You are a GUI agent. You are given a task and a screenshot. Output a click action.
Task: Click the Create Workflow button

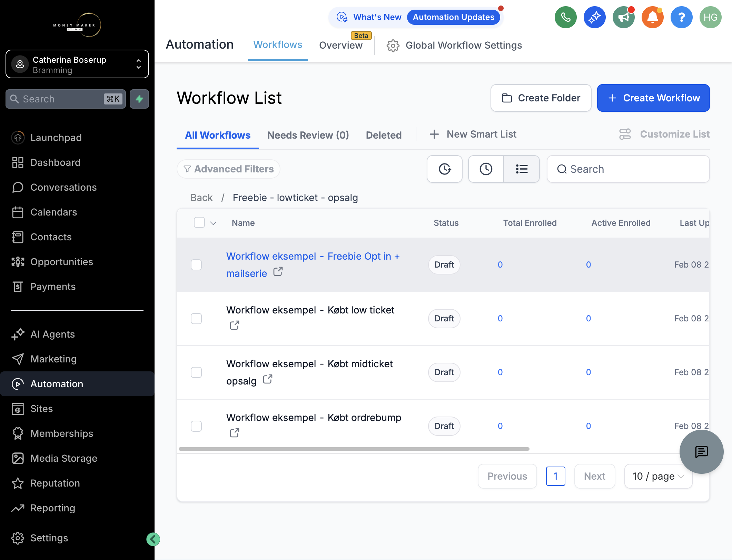coord(653,98)
